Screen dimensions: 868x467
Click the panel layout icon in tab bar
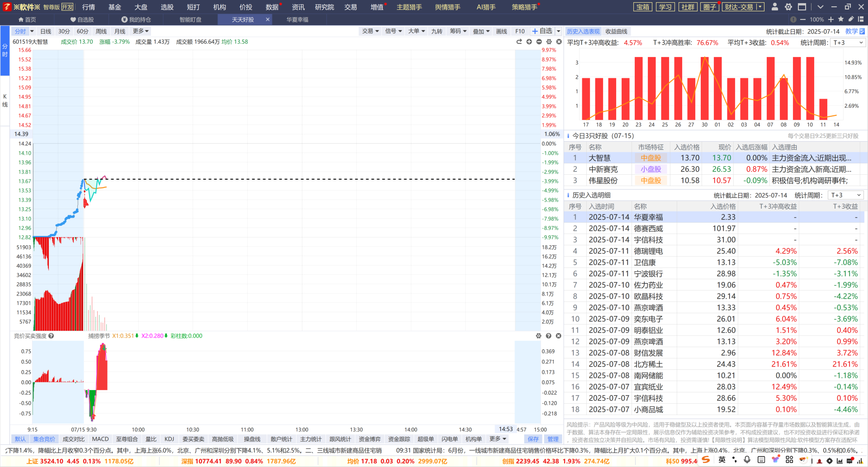pyautogui.click(x=861, y=19)
